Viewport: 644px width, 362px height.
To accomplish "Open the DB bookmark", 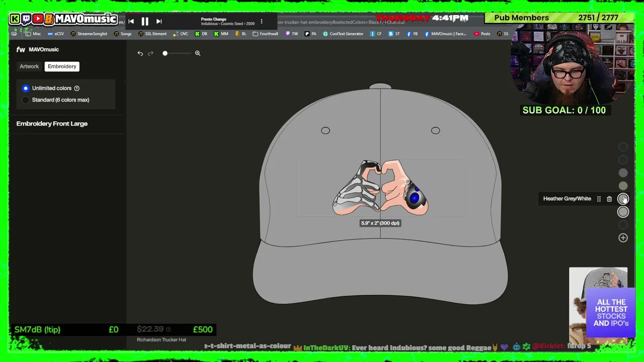I will pos(201,34).
